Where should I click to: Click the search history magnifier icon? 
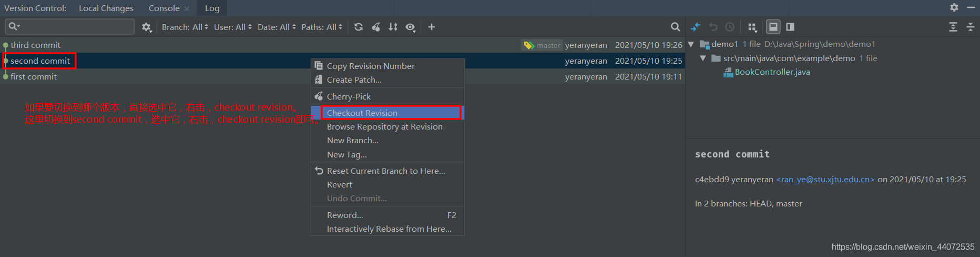(14, 26)
